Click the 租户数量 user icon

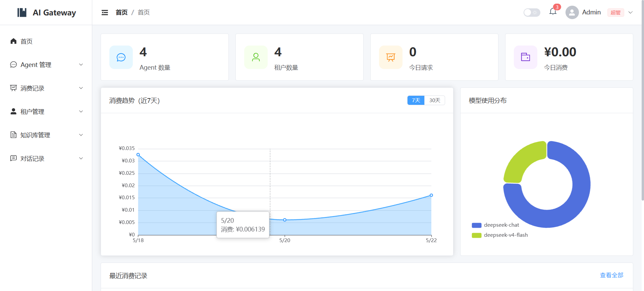coord(256,57)
